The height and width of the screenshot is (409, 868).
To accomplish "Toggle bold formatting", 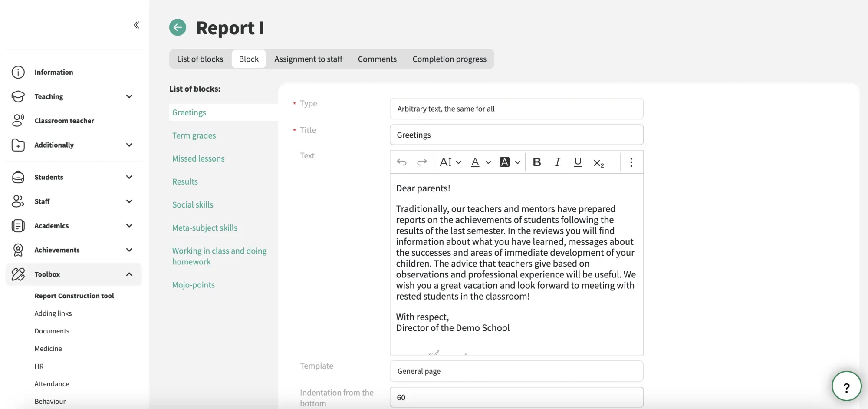I will (x=537, y=162).
